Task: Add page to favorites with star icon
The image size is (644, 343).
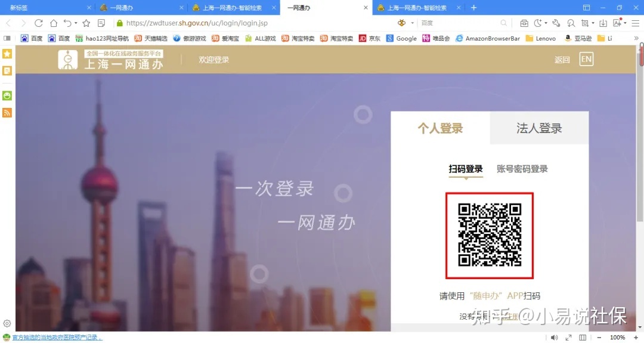Action: click(x=86, y=23)
